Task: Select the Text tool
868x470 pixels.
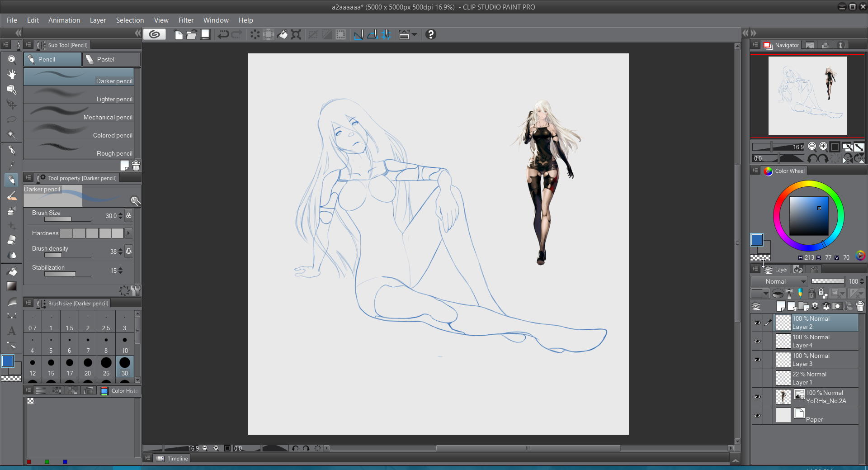Action: pyautogui.click(x=12, y=331)
